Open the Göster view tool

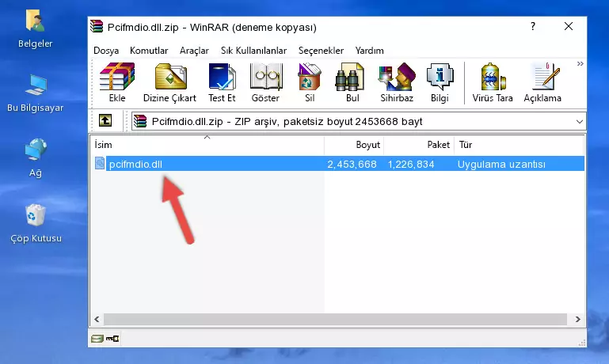[x=265, y=82]
